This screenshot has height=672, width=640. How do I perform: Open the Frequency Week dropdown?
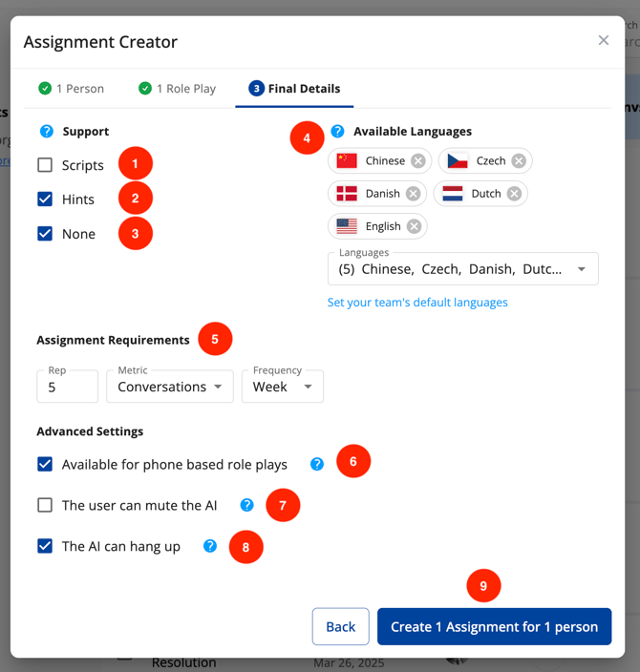(282, 387)
